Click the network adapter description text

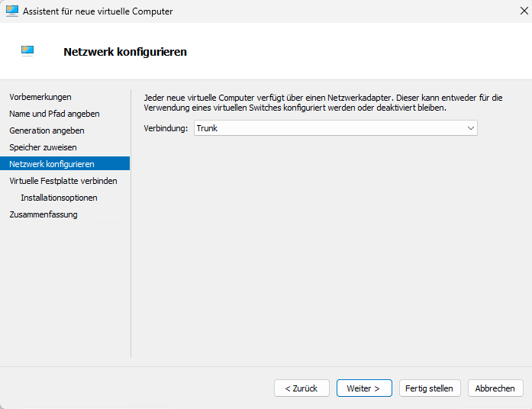323,103
